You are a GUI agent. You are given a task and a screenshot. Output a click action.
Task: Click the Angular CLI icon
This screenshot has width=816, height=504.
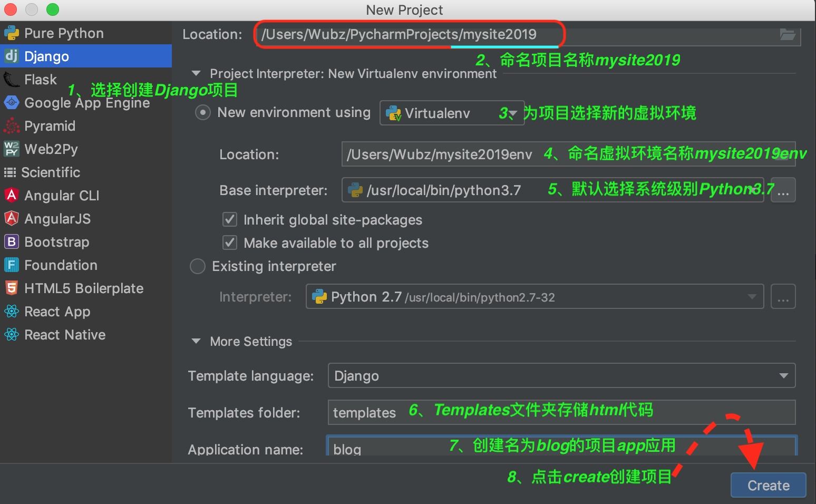pos(12,196)
